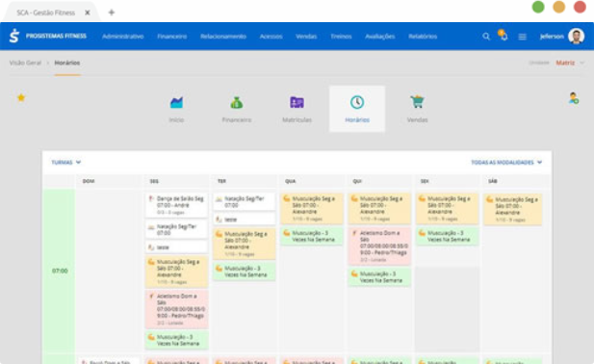Expand the Turmas dropdown
594x364 pixels.
coord(65,162)
